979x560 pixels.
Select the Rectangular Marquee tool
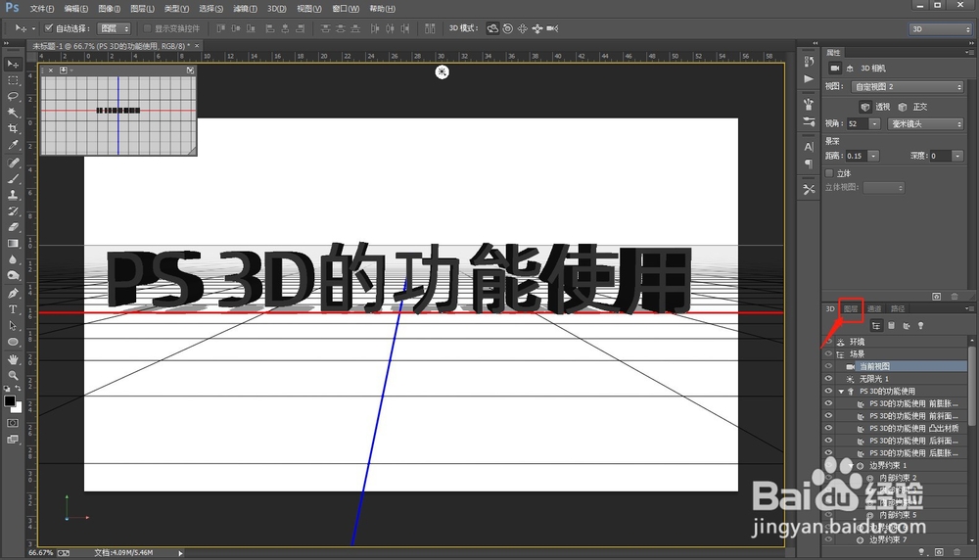point(13,80)
